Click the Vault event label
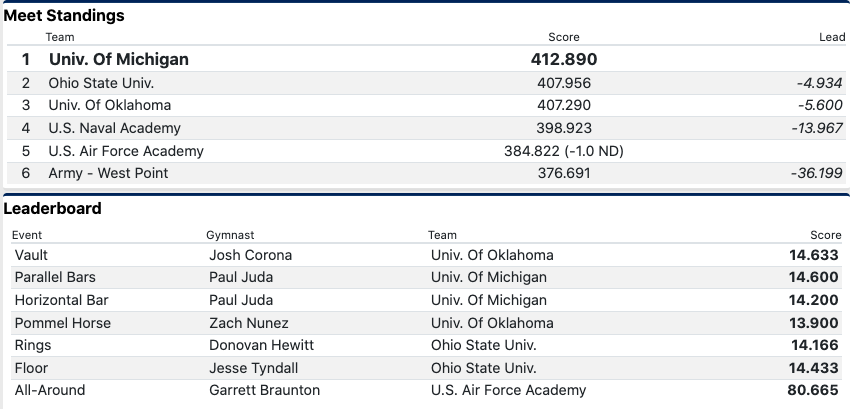The image size is (850, 409). click(x=32, y=255)
